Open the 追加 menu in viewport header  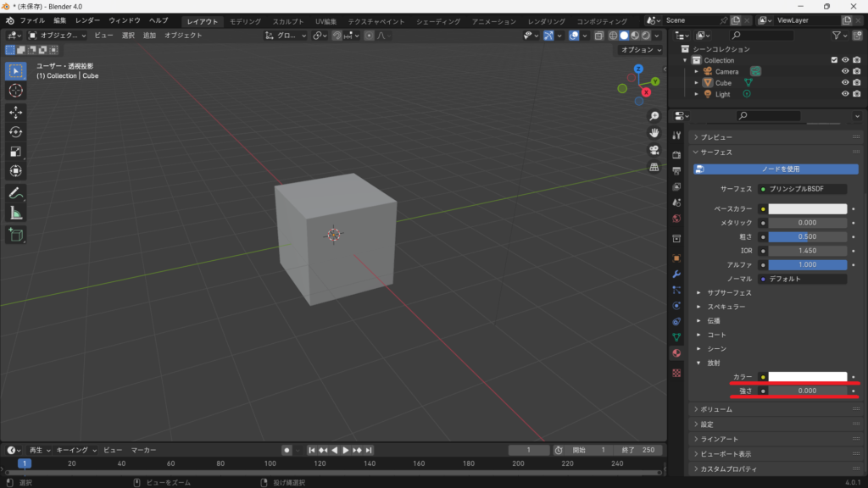point(149,36)
